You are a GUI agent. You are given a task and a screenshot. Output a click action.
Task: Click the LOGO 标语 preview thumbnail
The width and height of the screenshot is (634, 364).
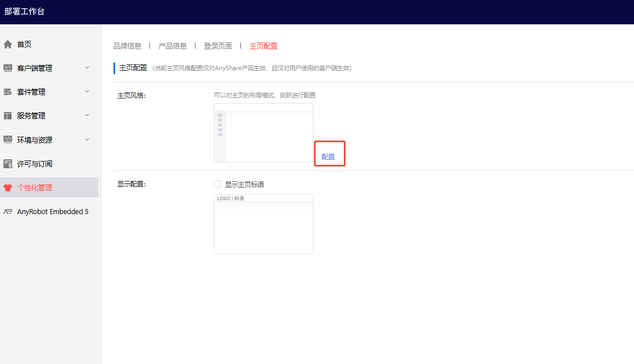(x=264, y=224)
